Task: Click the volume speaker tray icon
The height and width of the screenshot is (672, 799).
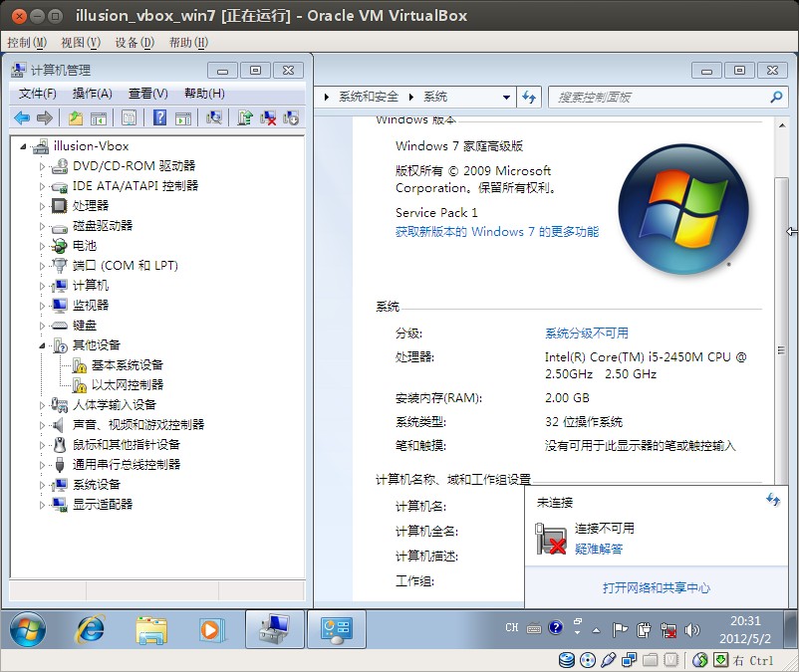Action: [691, 630]
